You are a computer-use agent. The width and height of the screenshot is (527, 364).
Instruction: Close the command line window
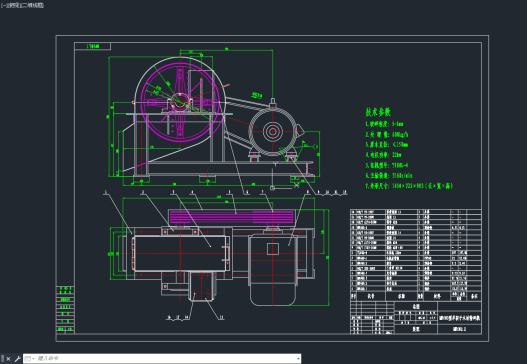(x=8, y=359)
